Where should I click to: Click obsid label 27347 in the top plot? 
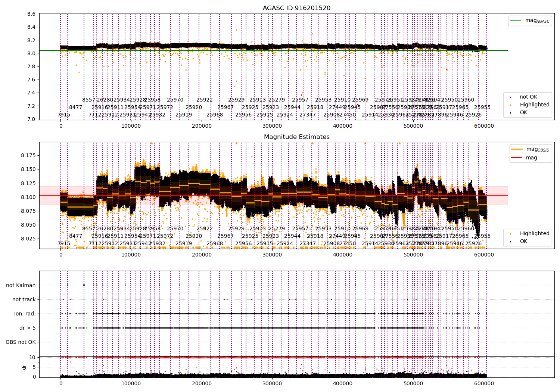coord(308,115)
